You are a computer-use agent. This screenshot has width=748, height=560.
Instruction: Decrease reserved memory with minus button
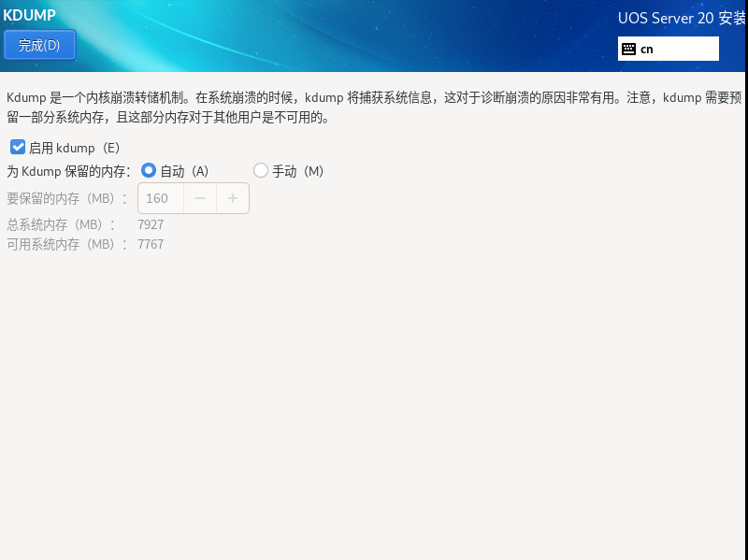pos(200,198)
